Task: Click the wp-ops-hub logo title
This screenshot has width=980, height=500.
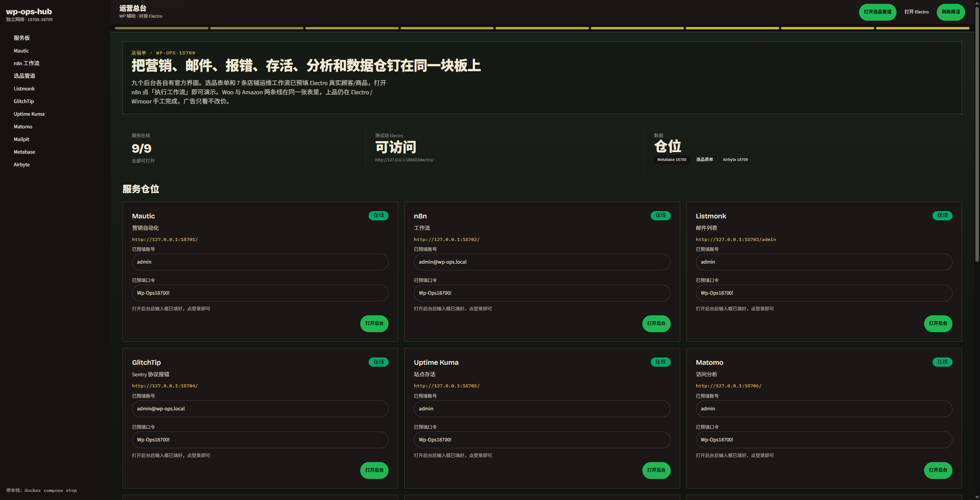Action: 29,12
